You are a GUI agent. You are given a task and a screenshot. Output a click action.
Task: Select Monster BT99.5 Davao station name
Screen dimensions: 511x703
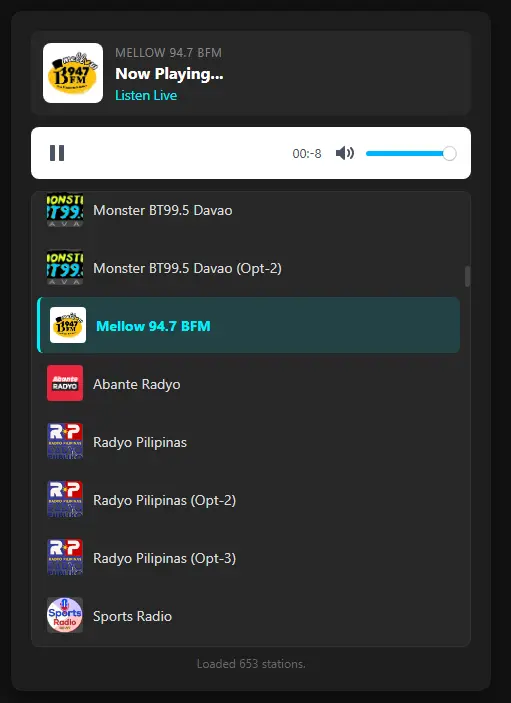click(x=163, y=210)
